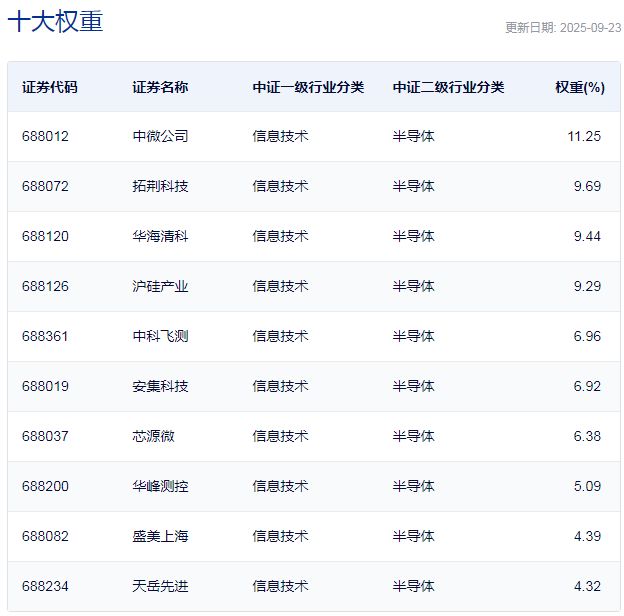Select security code 688012
Screen dimensions: 624x616
(45, 136)
